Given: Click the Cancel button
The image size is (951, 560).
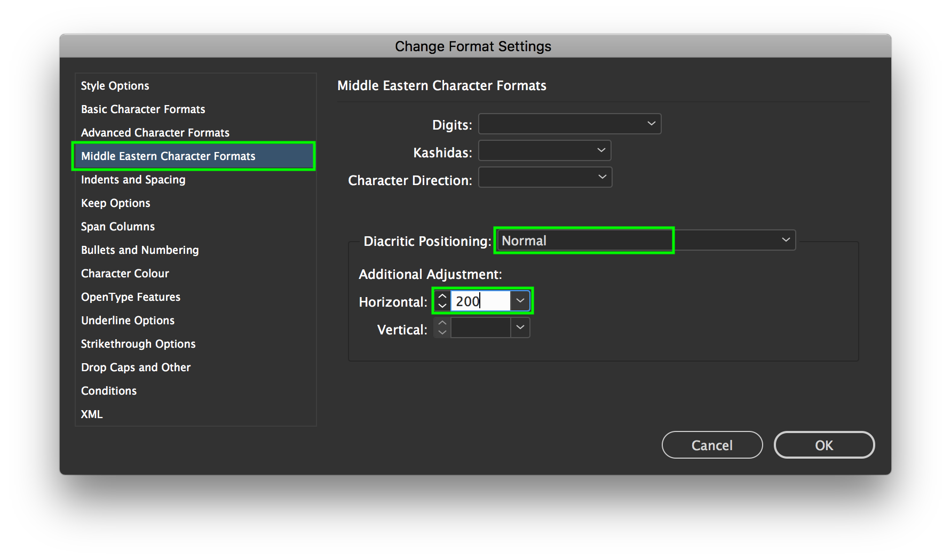Looking at the screenshot, I should (712, 445).
